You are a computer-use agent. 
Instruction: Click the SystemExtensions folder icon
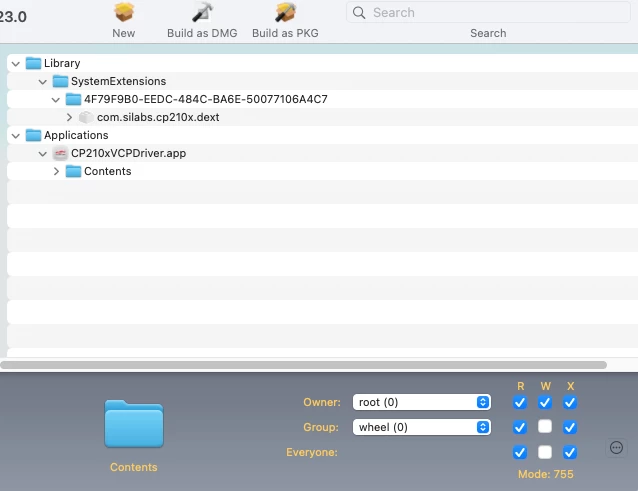[x=60, y=81]
